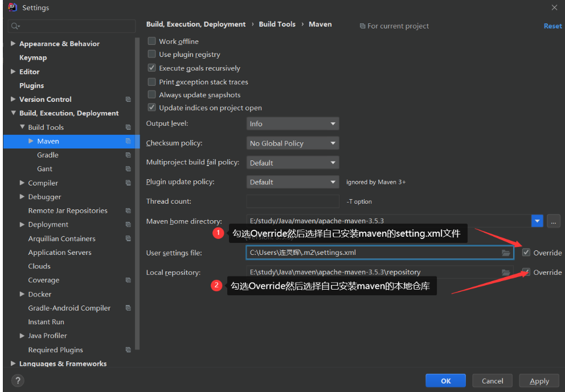Screen dimensions: 565x392
Task: Click project-level icon beside Deployment
Action: click(x=128, y=224)
